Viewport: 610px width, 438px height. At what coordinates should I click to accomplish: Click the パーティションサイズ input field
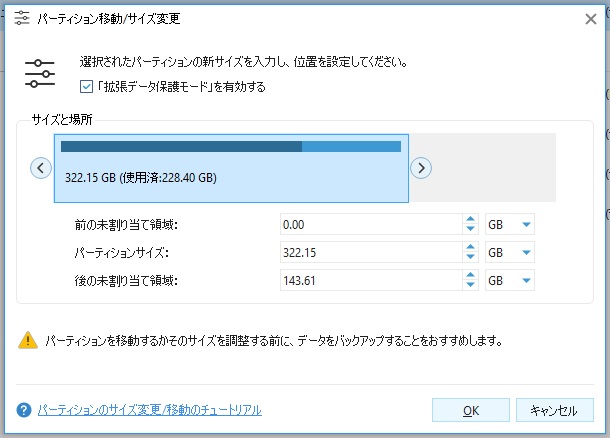click(370, 252)
